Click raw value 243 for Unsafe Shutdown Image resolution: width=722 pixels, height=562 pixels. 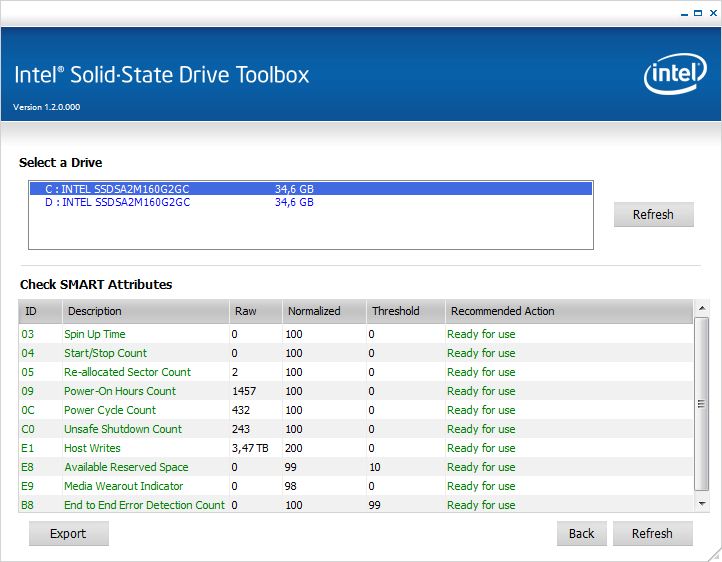241,429
